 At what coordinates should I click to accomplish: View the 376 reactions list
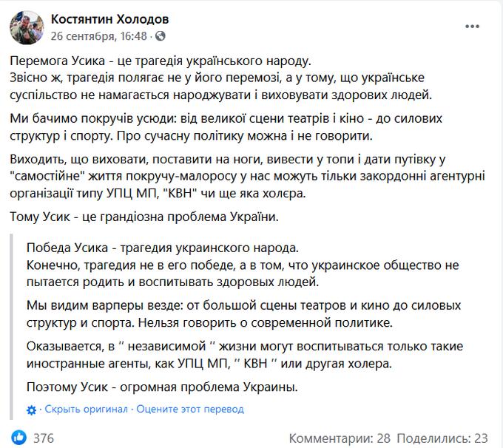pyautogui.click(x=44, y=438)
